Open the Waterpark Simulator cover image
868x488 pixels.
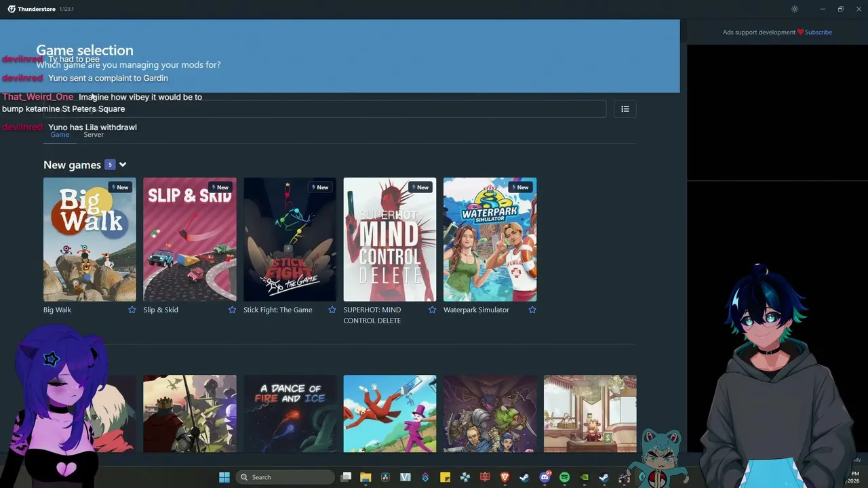[x=490, y=239]
